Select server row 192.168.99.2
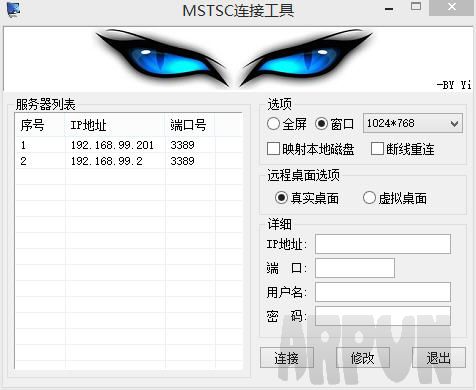The width and height of the screenshot is (476, 390). pos(129,161)
